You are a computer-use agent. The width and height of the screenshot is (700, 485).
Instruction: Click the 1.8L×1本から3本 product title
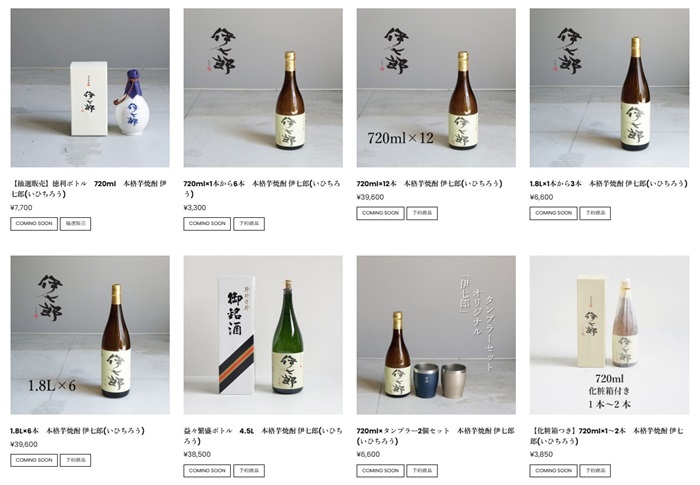[608, 184]
